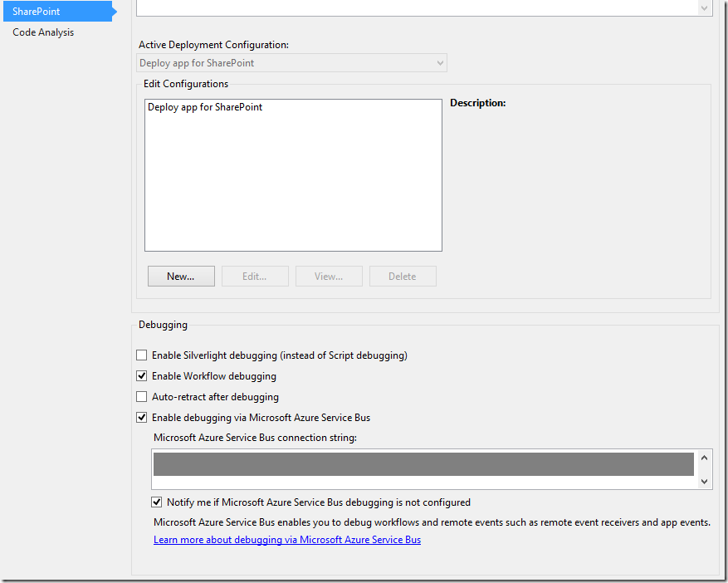Select 'Deploy app for SharePoint' list item
This screenshot has width=728, height=583.
(x=205, y=107)
